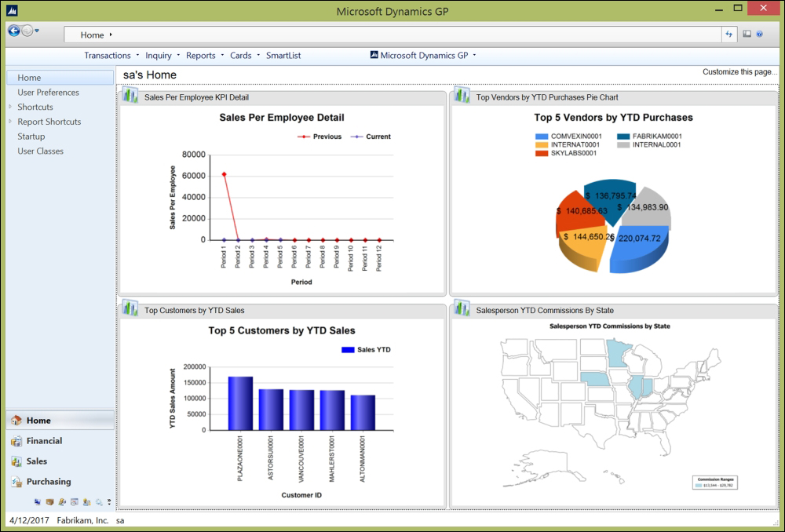
Task: Open the blue Help question mark icon
Action: click(x=759, y=34)
